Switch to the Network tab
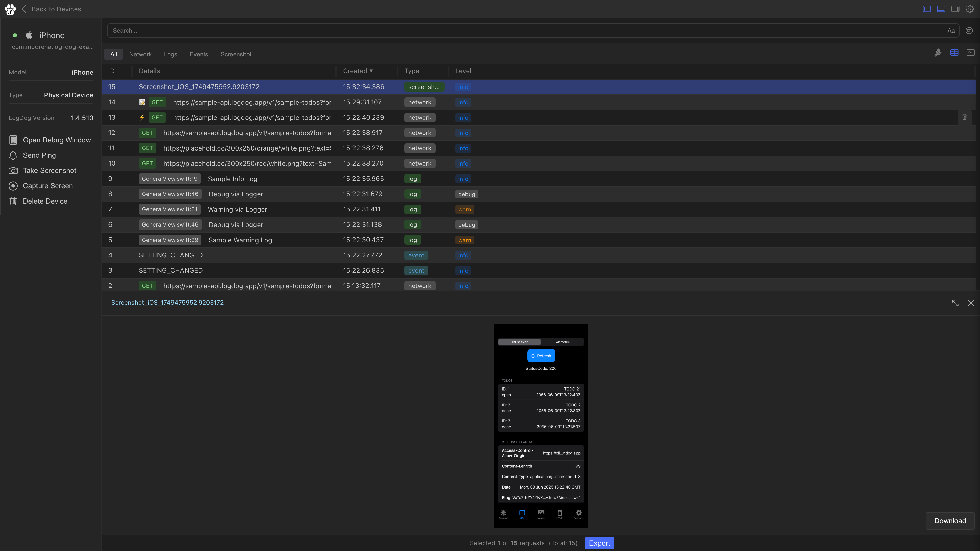 [140, 54]
